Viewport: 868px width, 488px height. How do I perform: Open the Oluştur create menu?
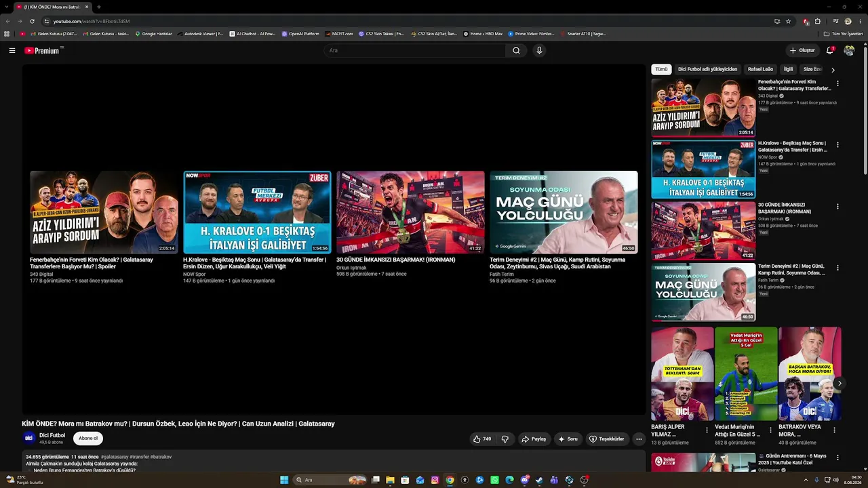click(802, 50)
